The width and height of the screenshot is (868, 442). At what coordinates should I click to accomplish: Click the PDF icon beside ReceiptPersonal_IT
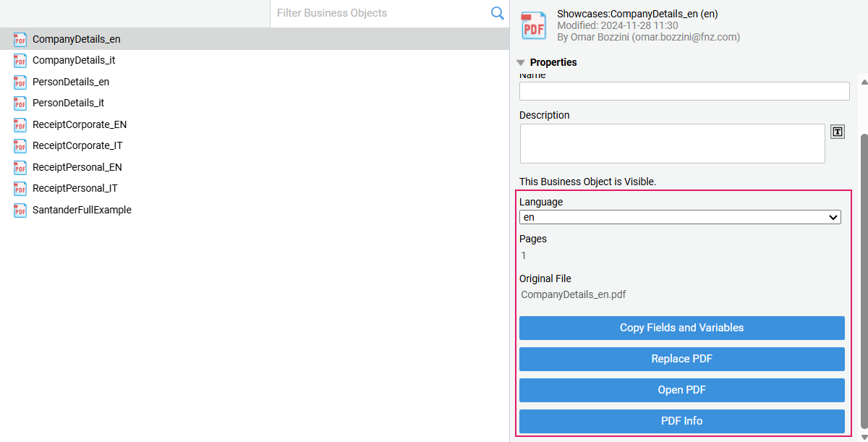(20, 189)
